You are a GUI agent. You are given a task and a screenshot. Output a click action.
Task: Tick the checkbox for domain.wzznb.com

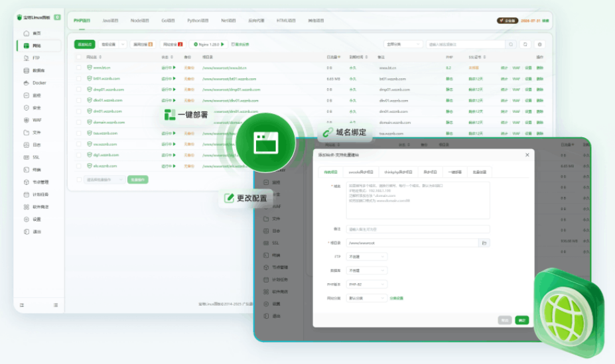(x=79, y=122)
